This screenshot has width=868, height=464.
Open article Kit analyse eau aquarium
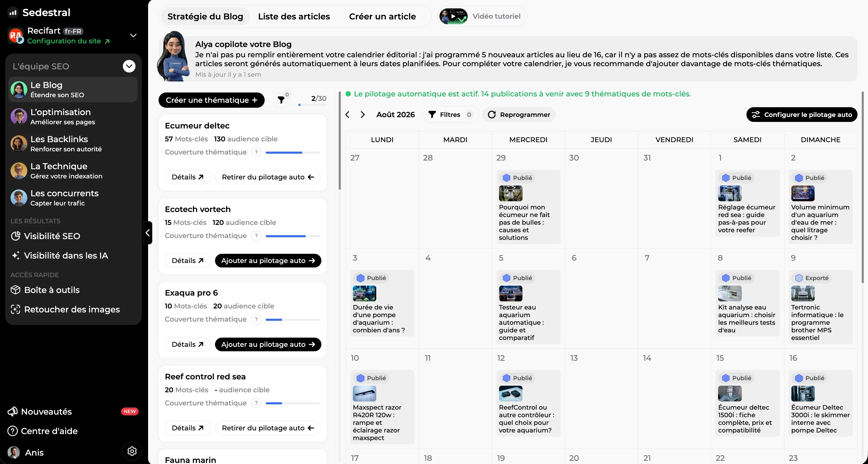point(747,303)
